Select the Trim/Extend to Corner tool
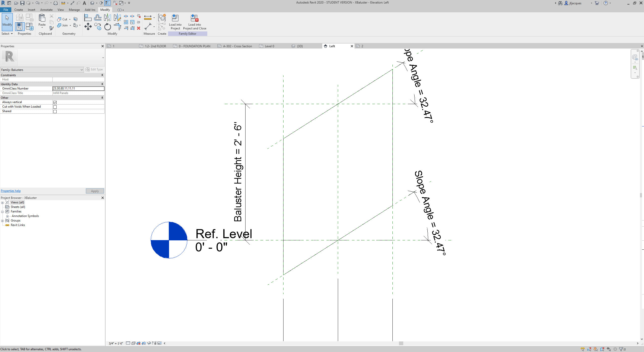The image size is (644, 352). 117,27
